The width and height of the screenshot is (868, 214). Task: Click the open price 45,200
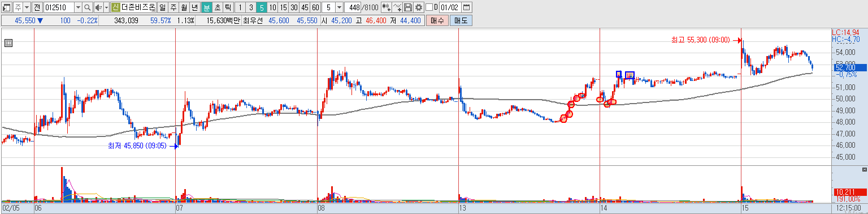[x=341, y=20]
